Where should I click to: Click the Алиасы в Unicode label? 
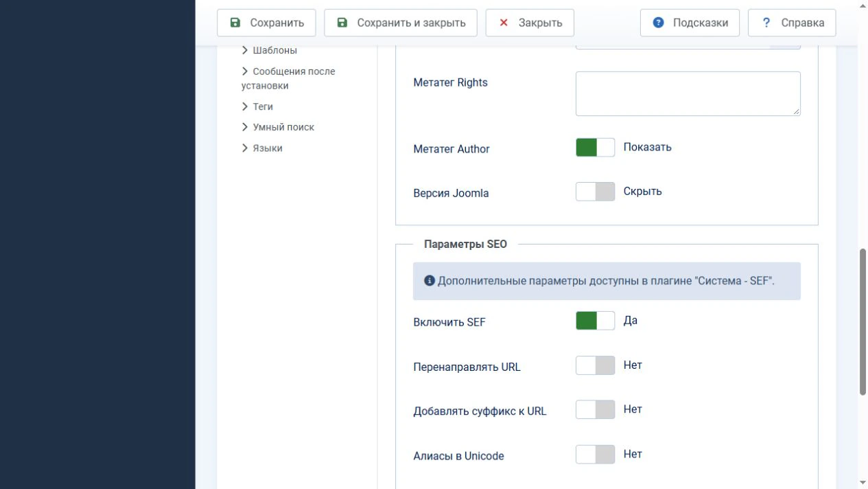[x=458, y=456]
